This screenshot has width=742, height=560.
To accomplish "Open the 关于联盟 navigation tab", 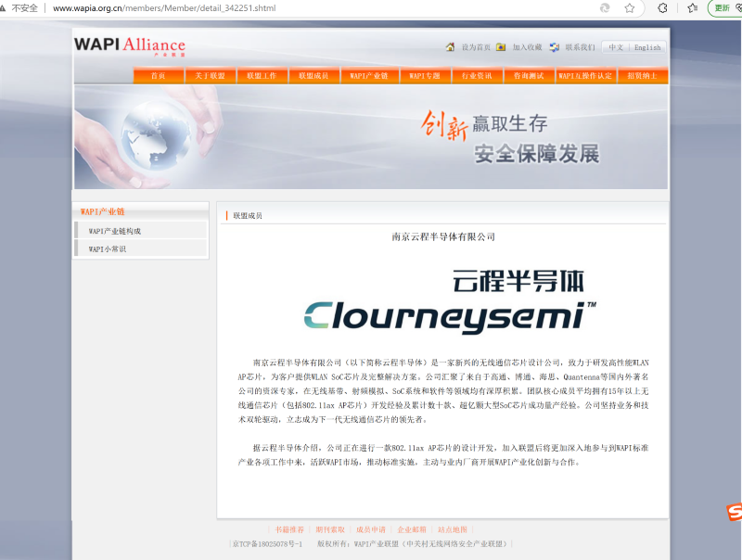I will (211, 76).
